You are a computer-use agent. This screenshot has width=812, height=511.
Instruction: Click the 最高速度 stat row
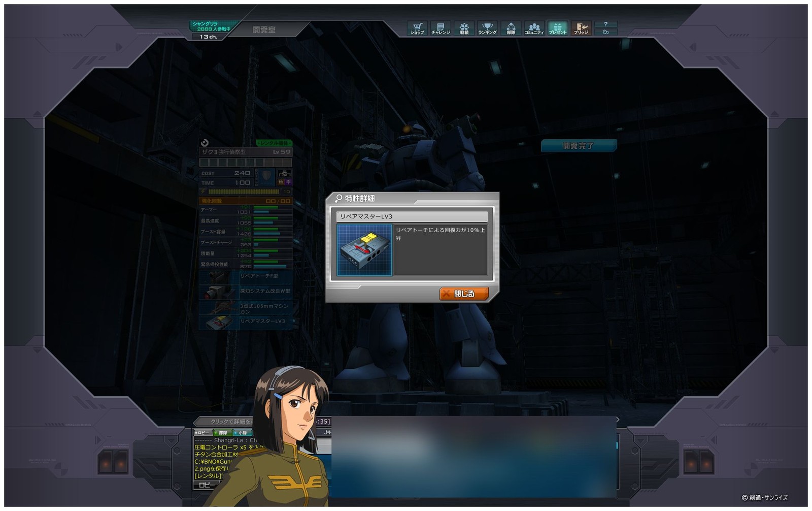[x=246, y=221]
